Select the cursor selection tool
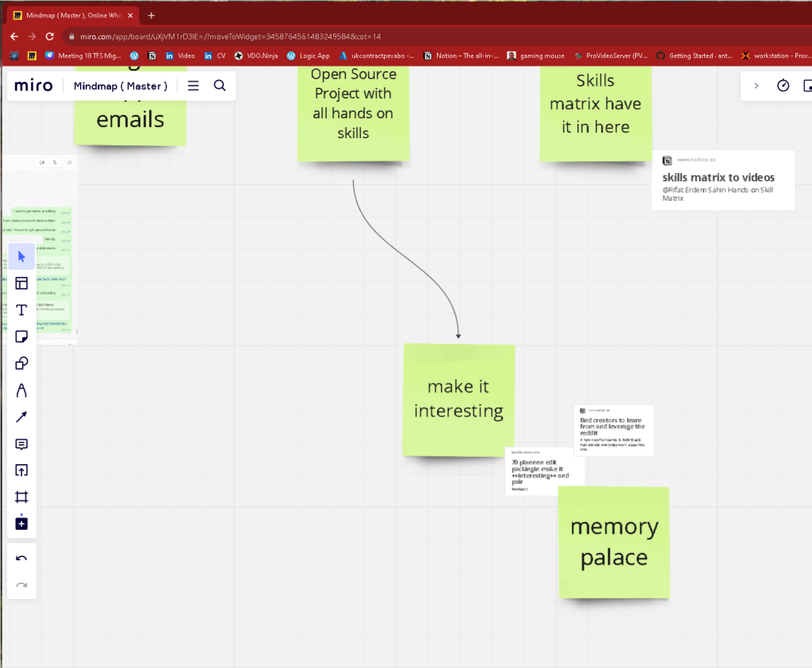This screenshot has width=812, height=668. [21, 256]
